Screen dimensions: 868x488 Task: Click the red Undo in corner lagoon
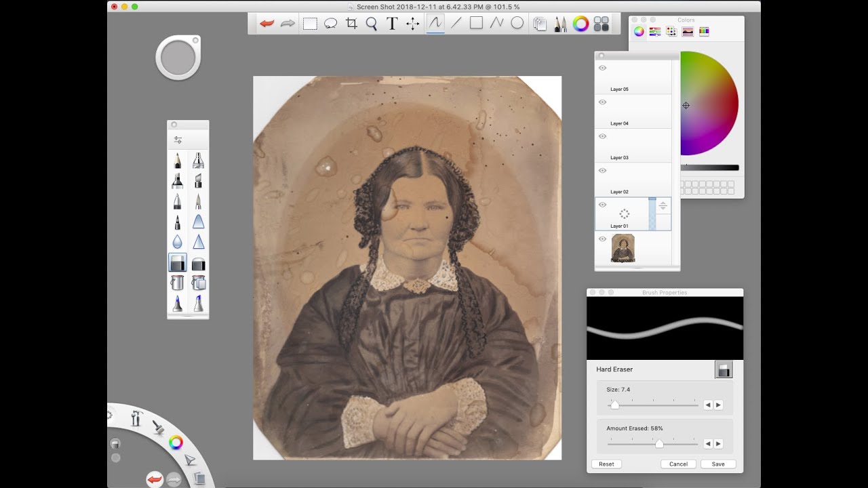point(155,479)
